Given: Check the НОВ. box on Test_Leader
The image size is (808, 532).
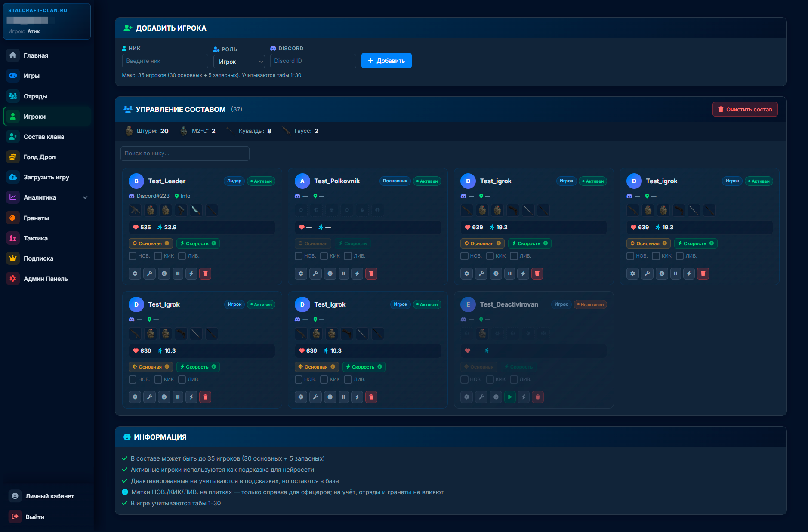Looking at the screenshot, I should [133, 256].
